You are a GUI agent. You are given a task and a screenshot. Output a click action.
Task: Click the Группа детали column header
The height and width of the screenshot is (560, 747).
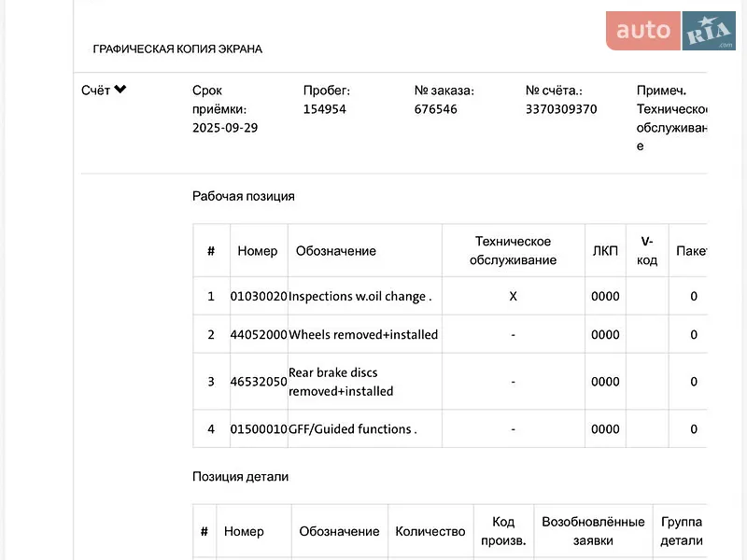(x=682, y=531)
